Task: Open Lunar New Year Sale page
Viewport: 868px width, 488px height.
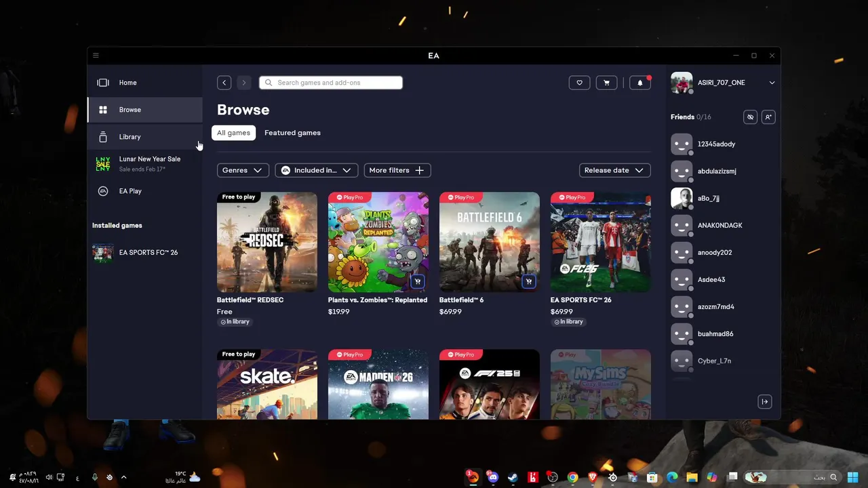Action: 145,163
